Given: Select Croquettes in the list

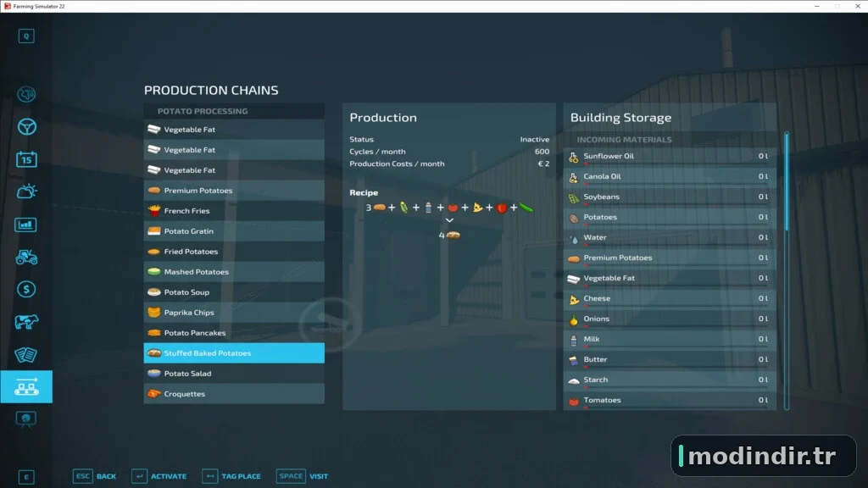Looking at the screenshot, I should click(x=234, y=394).
